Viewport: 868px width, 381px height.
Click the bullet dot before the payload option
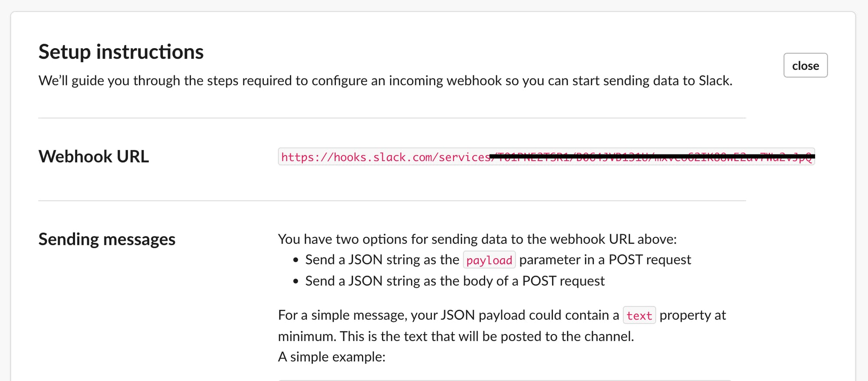point(296,260)
